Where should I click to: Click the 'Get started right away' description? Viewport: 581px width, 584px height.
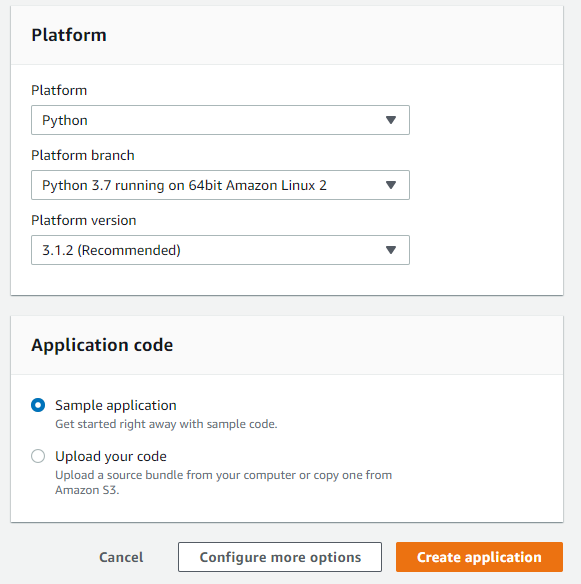click(x=166, y=424)
